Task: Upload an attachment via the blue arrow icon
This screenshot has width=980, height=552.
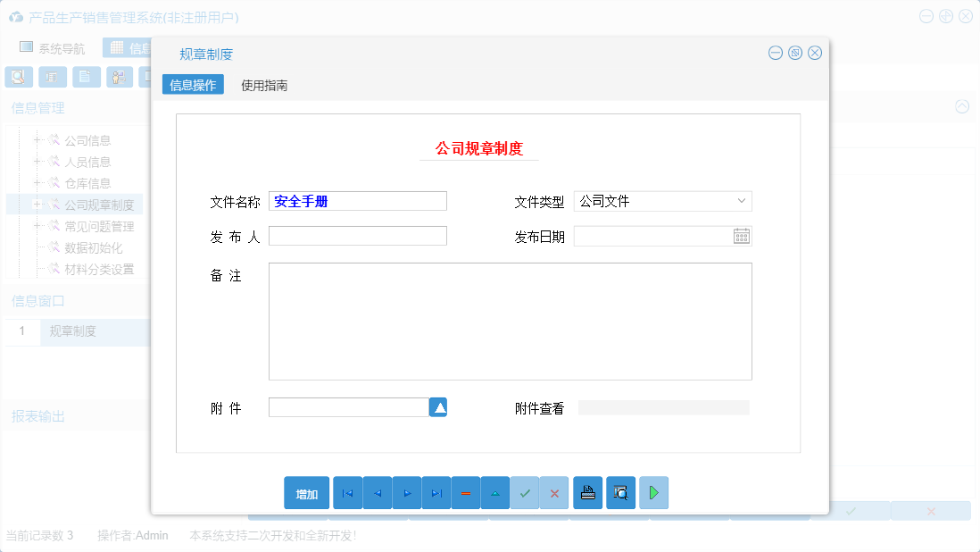Action: pos(437,406)
